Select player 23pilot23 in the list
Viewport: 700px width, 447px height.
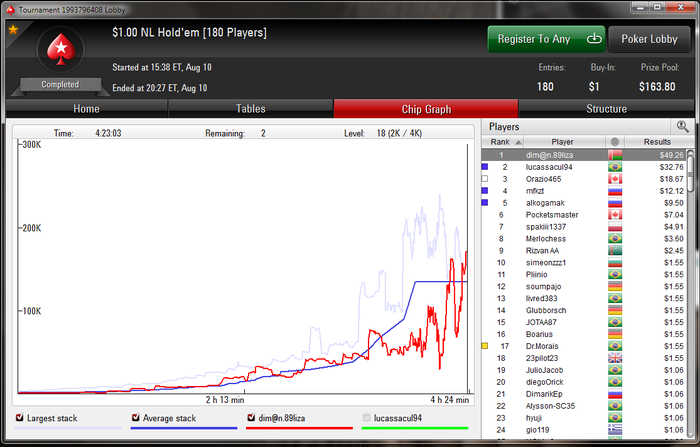[583, 358]
